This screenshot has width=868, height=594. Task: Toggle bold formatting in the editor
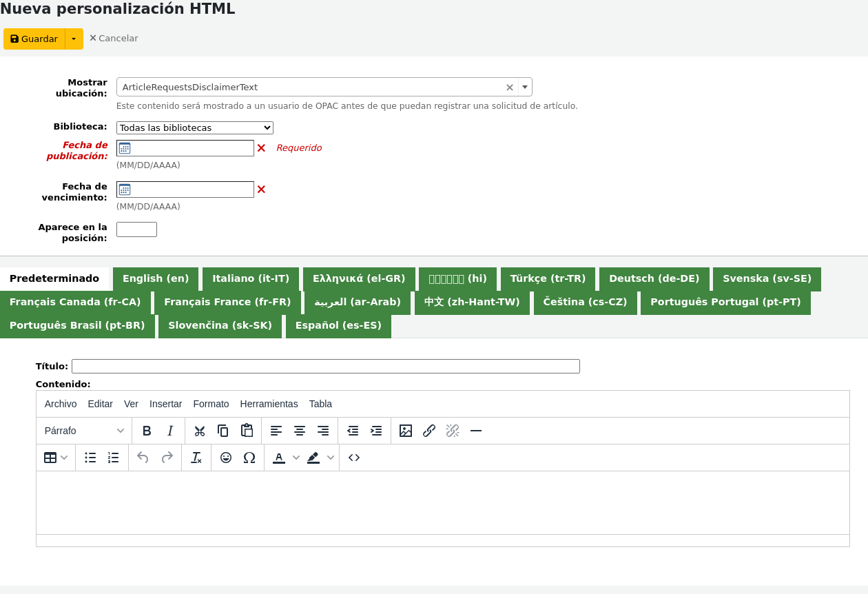coord(146,431)
